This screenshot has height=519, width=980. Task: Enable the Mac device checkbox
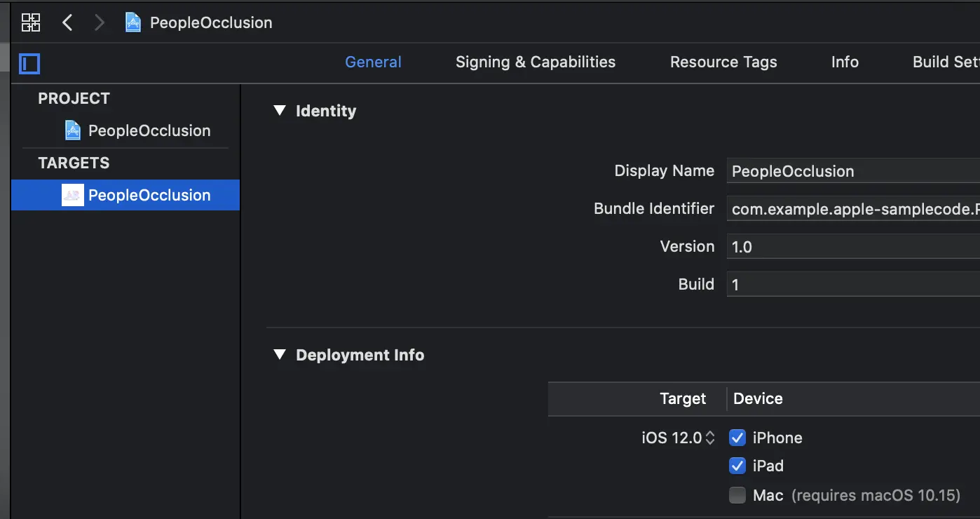pyautogui.click(x=737, y=495)
